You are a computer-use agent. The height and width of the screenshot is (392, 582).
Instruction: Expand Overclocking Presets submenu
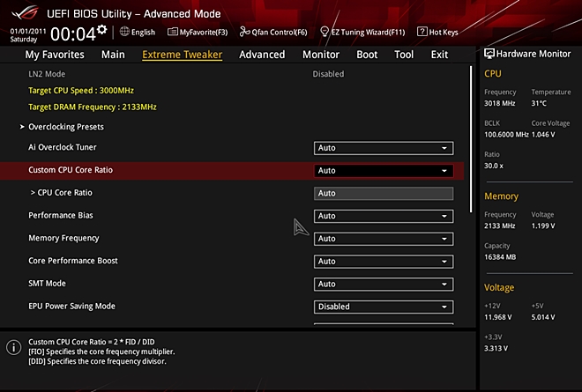(66, 127)
